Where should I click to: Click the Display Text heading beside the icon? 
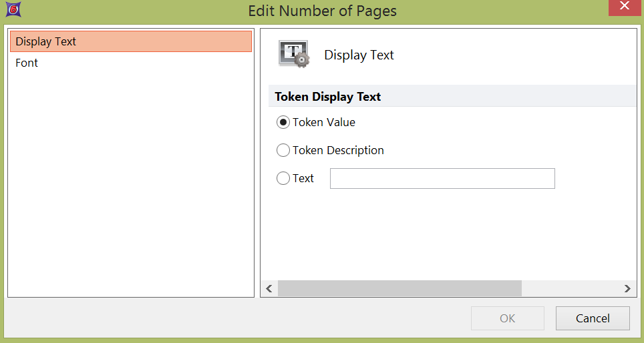tap(359, 55)
